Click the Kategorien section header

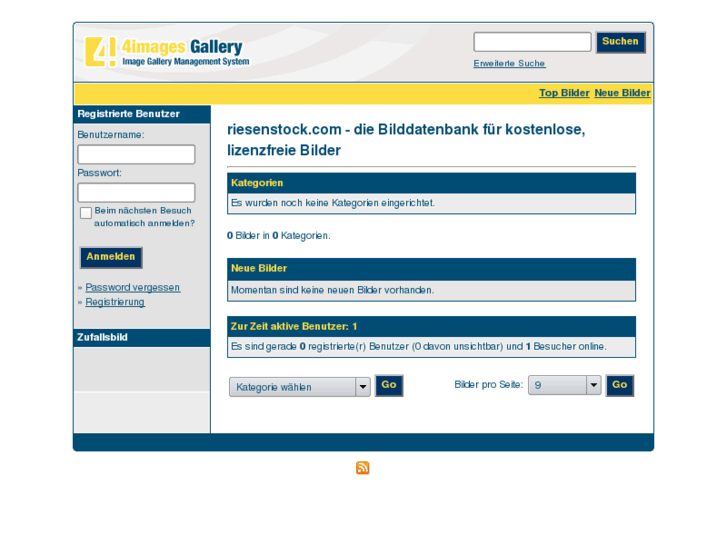point(431,183)
